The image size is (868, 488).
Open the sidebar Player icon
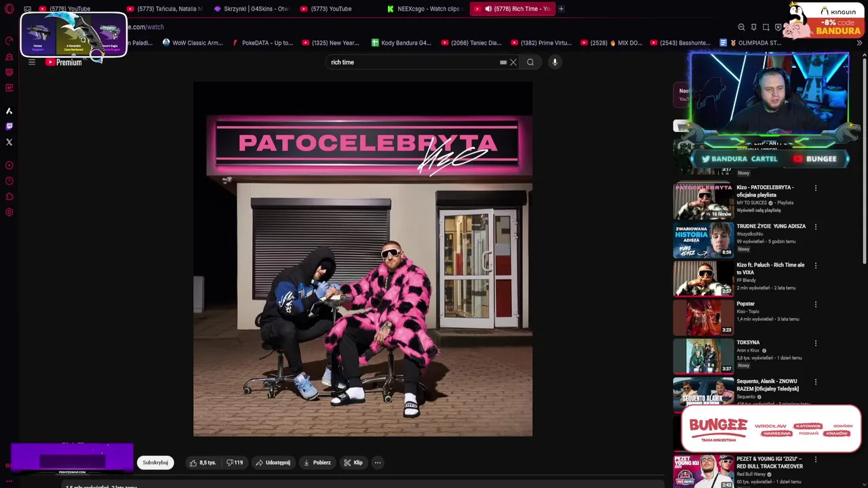pos(9,165)
